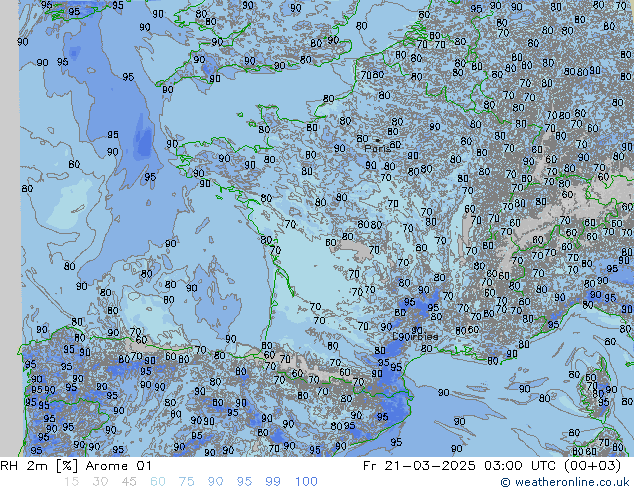Click the Paris location dot marker
The height and width of the screenshot is (490, 634).
point(378,140)
